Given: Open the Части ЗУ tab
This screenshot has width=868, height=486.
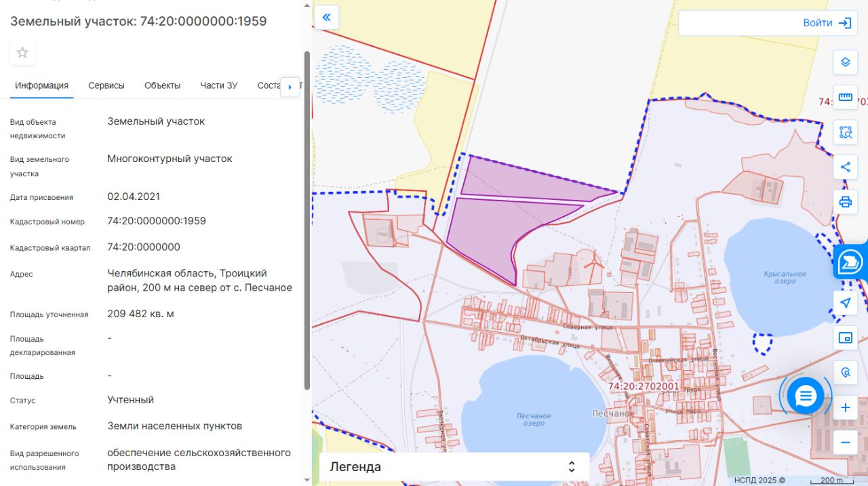Looking at the screenshot, I should pyautogui.click(x=219, y=85).
